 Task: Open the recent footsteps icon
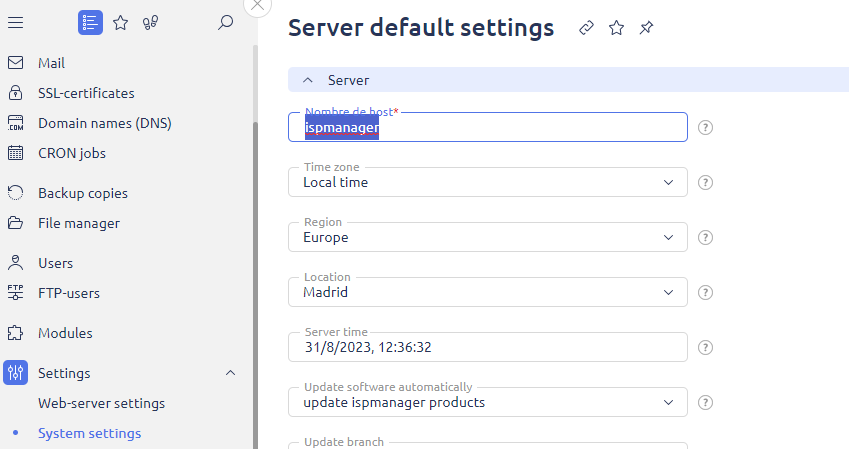point(151,23)
